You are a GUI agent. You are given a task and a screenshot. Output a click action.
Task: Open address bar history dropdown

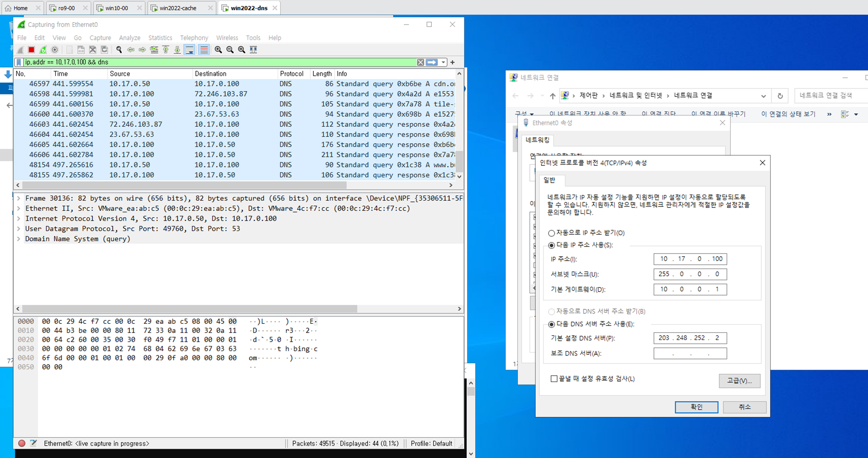tap(763, 96)
